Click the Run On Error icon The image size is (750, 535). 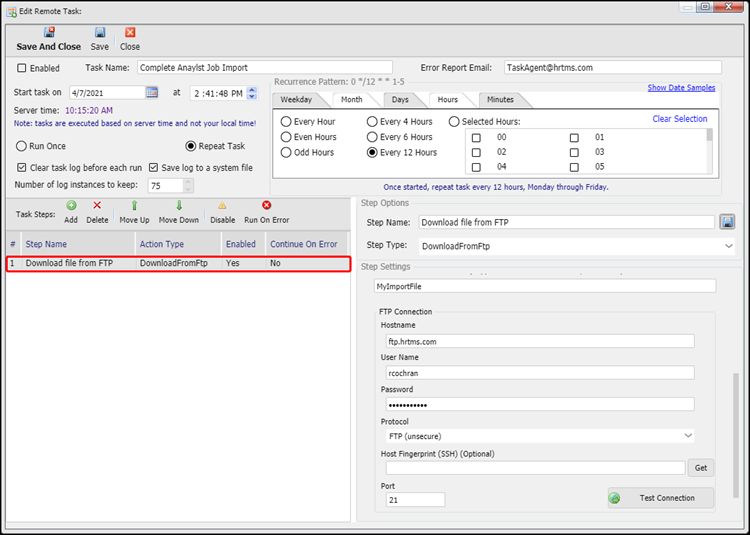point(266,205)
